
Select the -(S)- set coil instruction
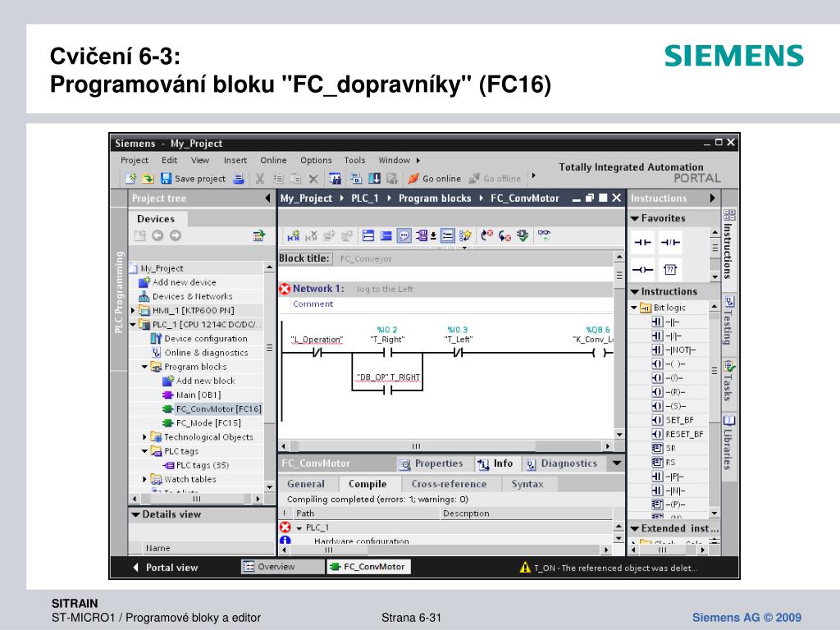(669, 406)
